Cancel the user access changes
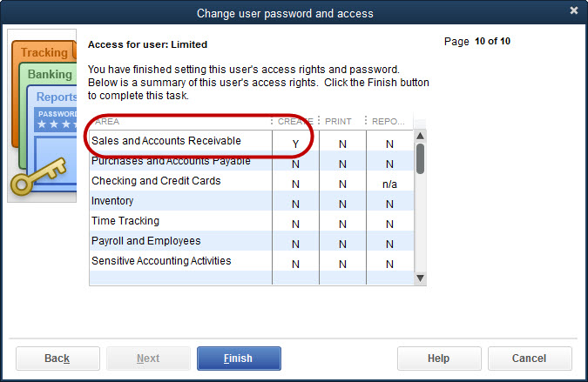Viewport: 588px width, 382px height. click(530, 359)
